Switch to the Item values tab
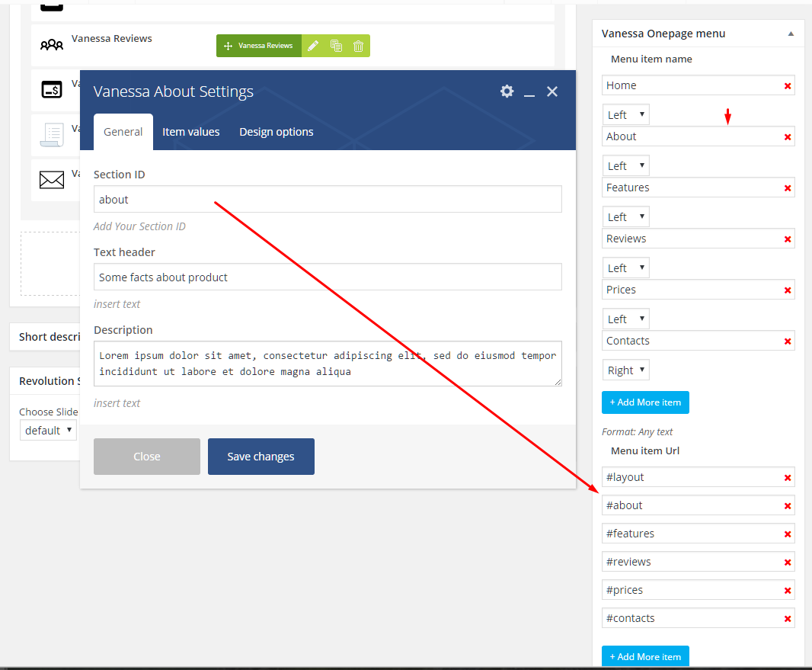Screen dimensions: 812x670 coord(190,132)
